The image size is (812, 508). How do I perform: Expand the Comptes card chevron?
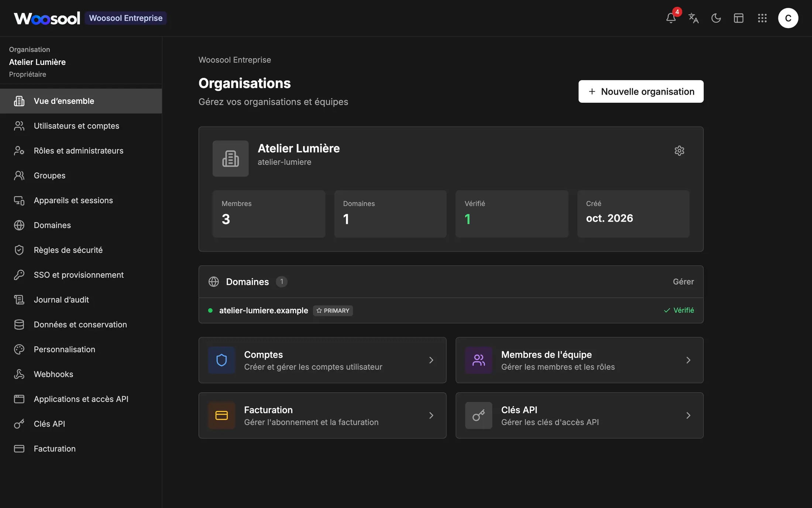pyautogui.click(x=431, y=360)
